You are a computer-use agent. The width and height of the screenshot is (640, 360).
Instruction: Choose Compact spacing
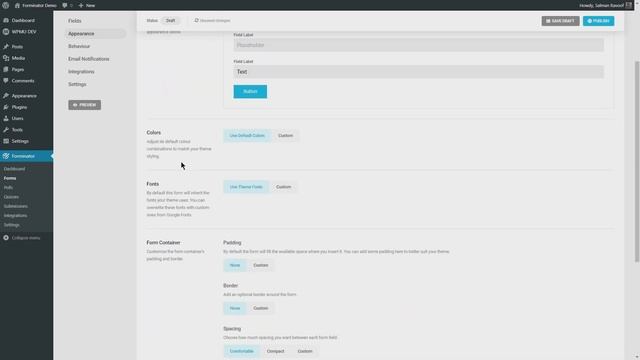point(275,351)
